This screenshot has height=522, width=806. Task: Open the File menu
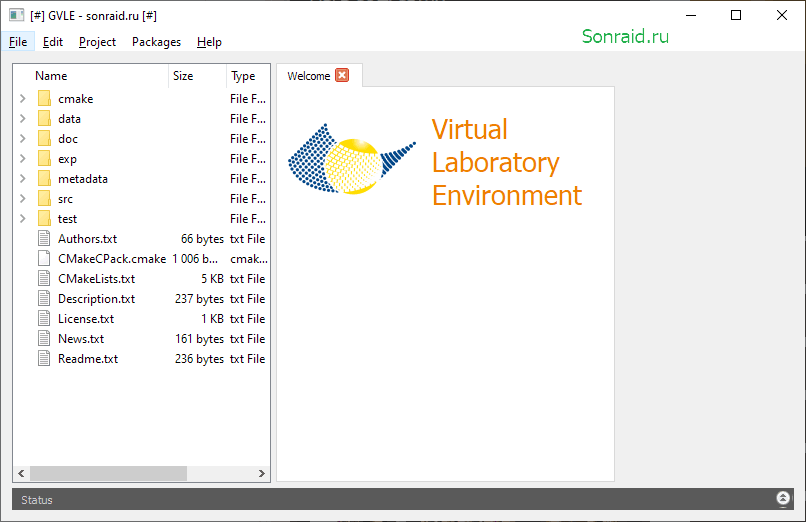(x=18, y=42)
